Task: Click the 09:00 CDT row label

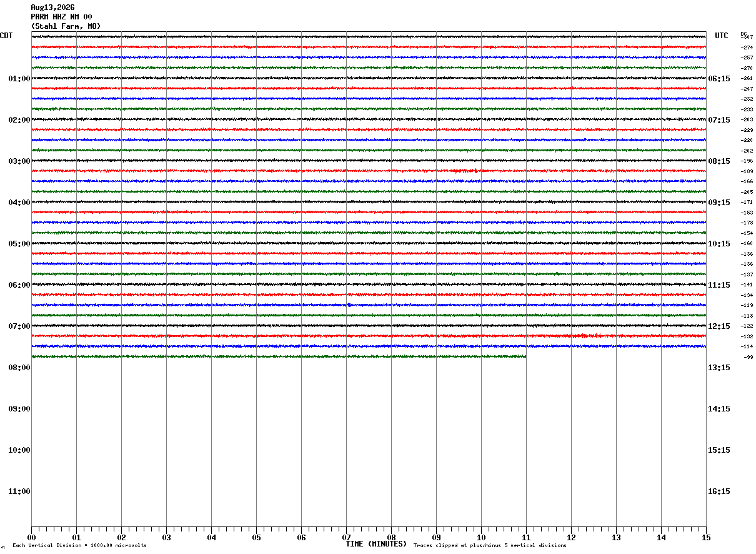Action: pyautogui.click(x=19, y=409)
